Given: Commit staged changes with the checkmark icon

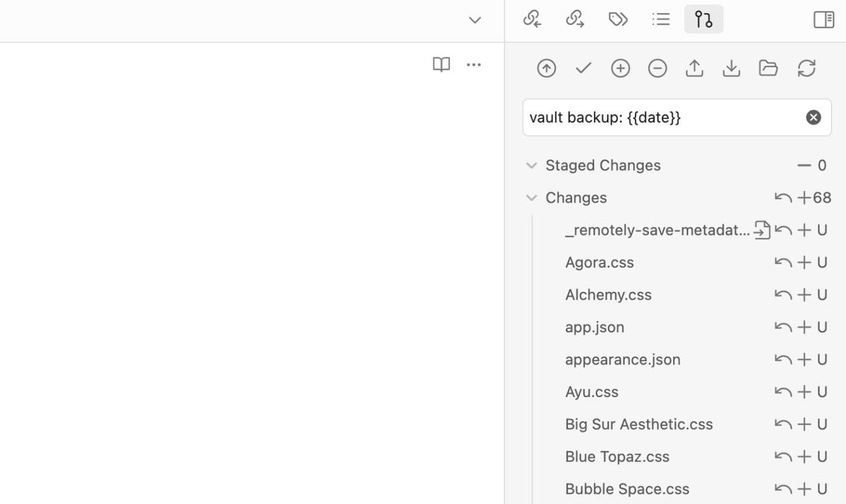Looking at the screenshot, I should point(583,68).
